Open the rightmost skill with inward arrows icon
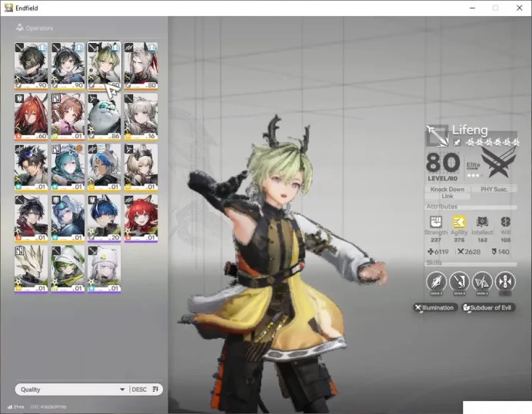532x414 pixels. 505,281
